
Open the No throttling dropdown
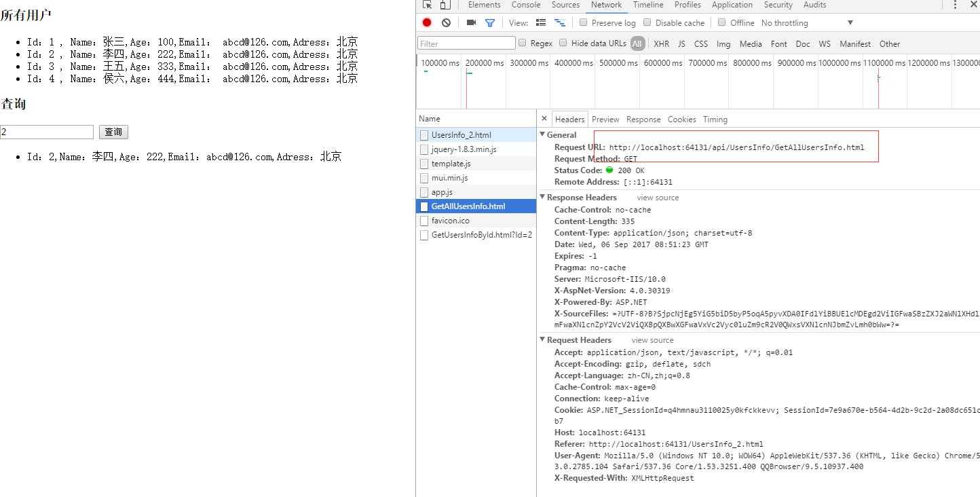click(x=807, y=22)
